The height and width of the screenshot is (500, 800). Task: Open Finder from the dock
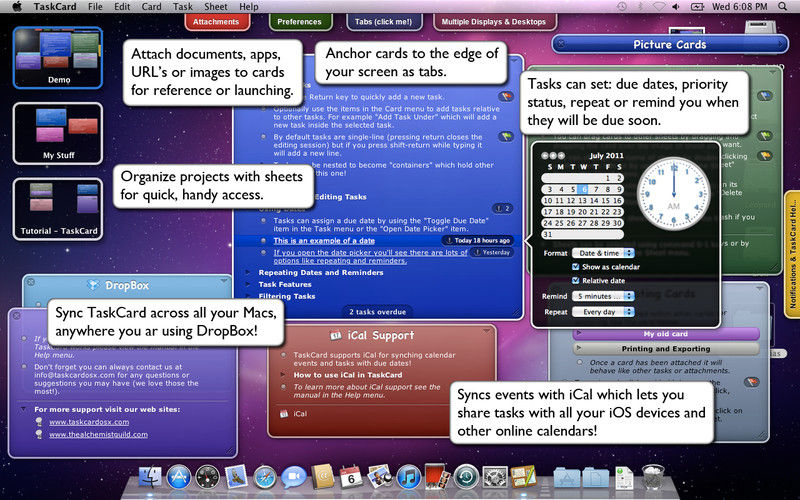click(151, 478)
